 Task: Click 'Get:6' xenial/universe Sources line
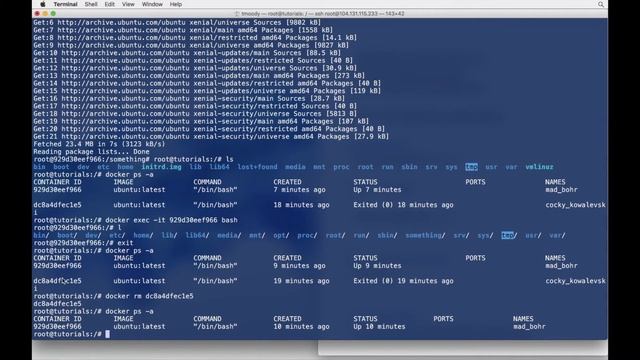tap(177, 23)
